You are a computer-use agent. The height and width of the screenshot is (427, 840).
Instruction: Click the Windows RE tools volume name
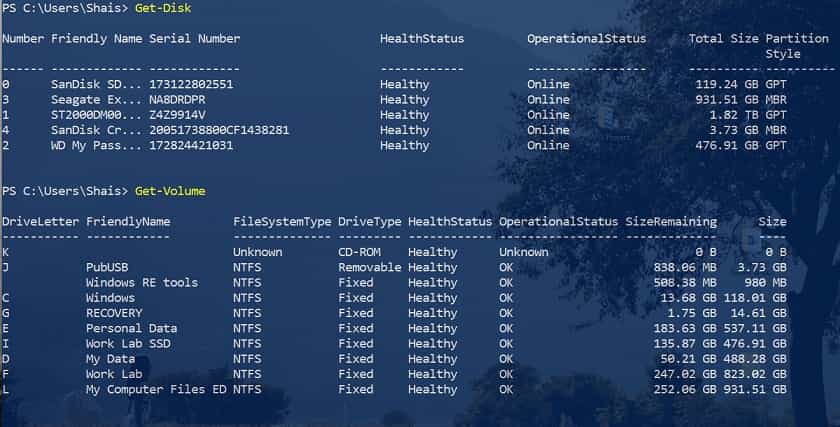142,283
